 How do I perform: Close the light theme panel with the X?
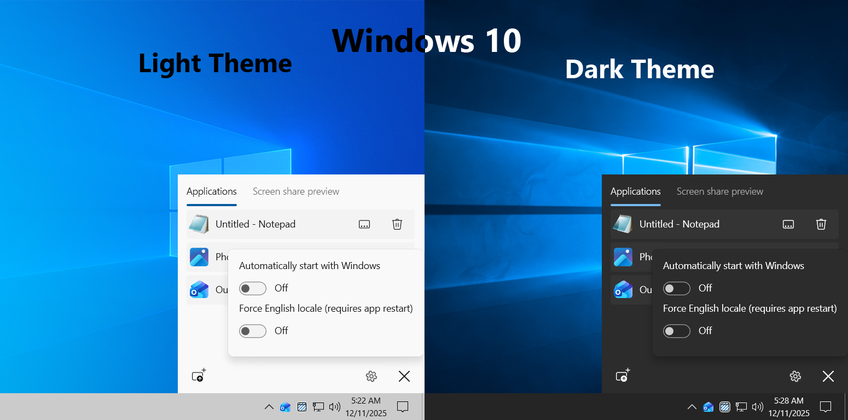coord(404,376)
